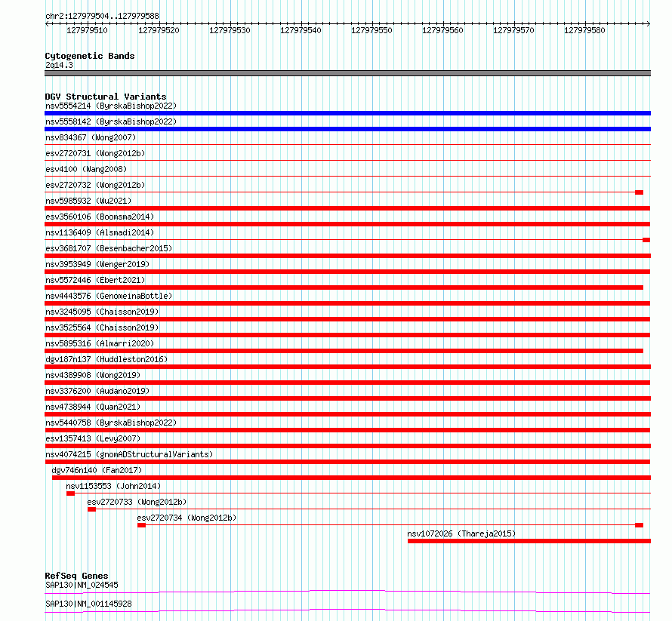Click ruler position 127979560
Viewport: 672px width, 621px height.
pos(442,30)
